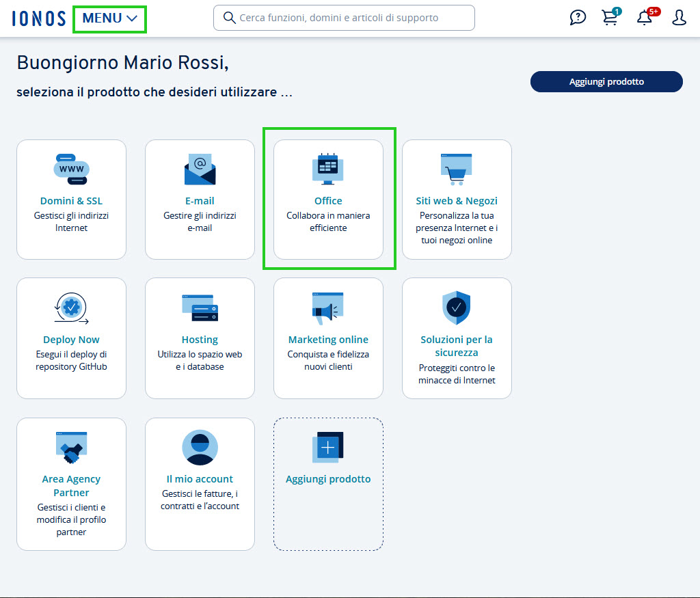Open the E-mail title link
700x598 pixels.
click(x=200, y=201)
